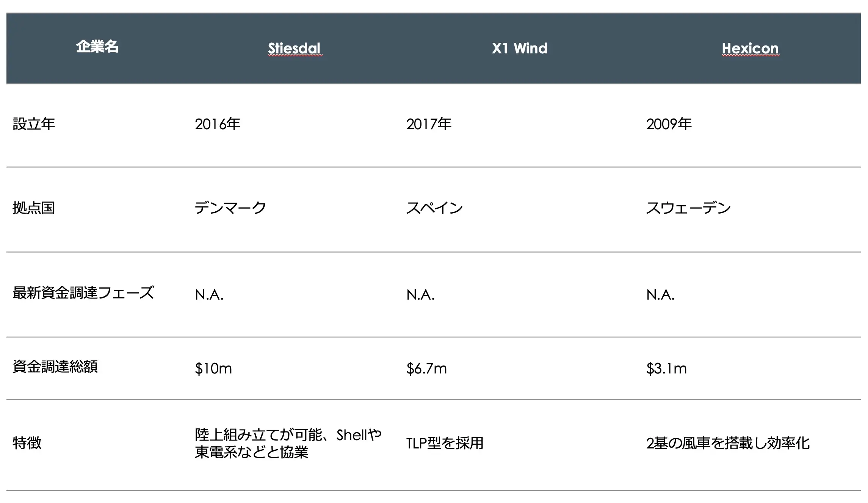Click the Hexicon header text
Viewport: 868px width, 503px height.
750,48
